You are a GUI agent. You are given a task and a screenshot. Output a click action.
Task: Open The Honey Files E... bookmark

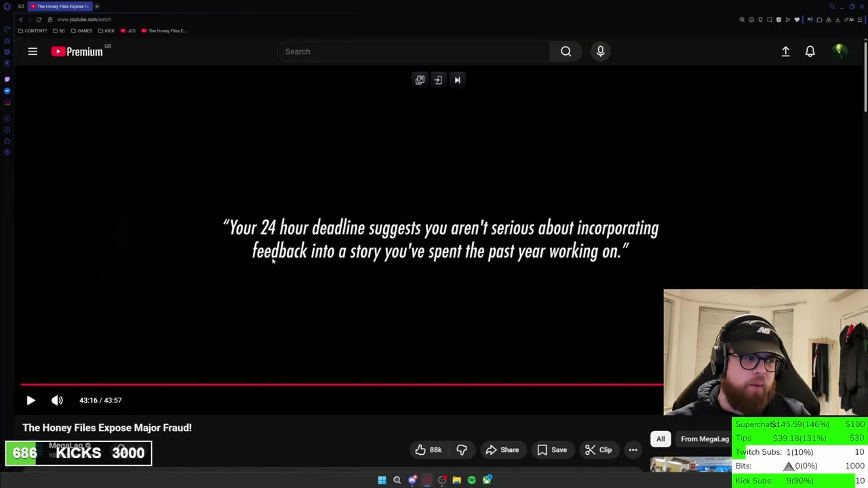coord(164,30)
